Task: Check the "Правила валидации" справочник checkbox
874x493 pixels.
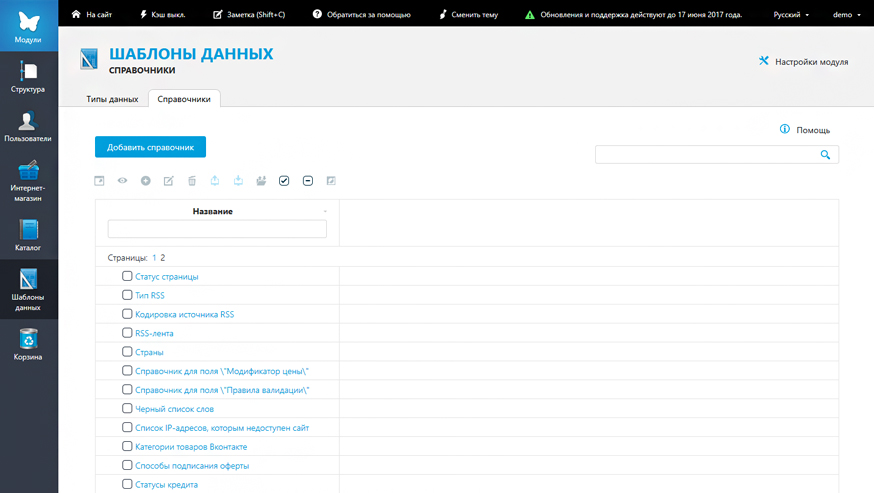Action: pyautogui.click(x=127, y=389)
